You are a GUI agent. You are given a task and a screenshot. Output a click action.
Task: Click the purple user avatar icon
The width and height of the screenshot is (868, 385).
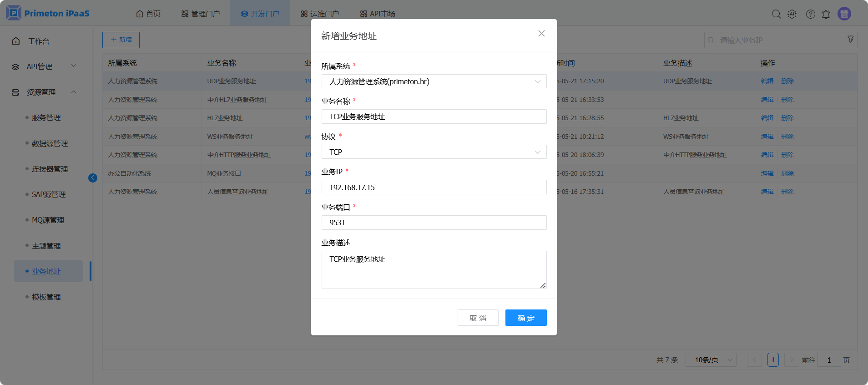pyautogui.click(x=844, y=14)
